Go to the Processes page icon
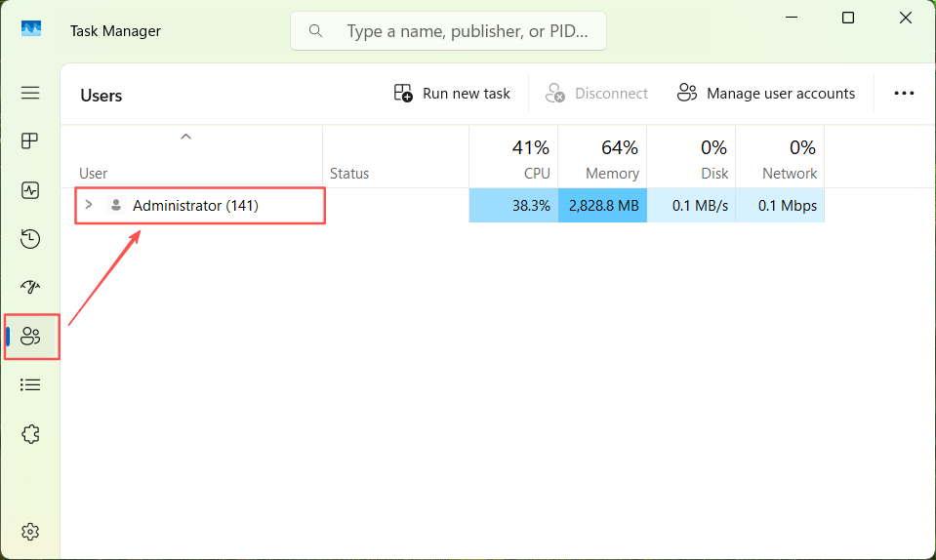This screenshot has height=560, width=936. point(30,140)
